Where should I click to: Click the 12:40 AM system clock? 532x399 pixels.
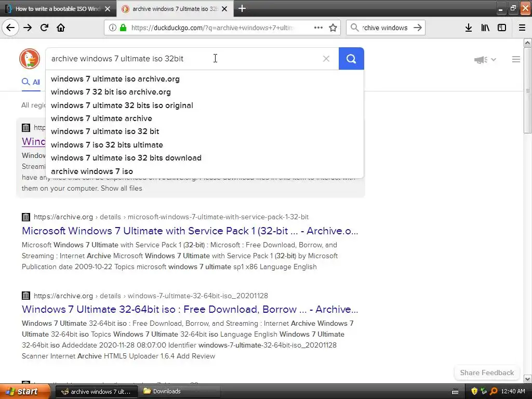click(x=513, y=392)
